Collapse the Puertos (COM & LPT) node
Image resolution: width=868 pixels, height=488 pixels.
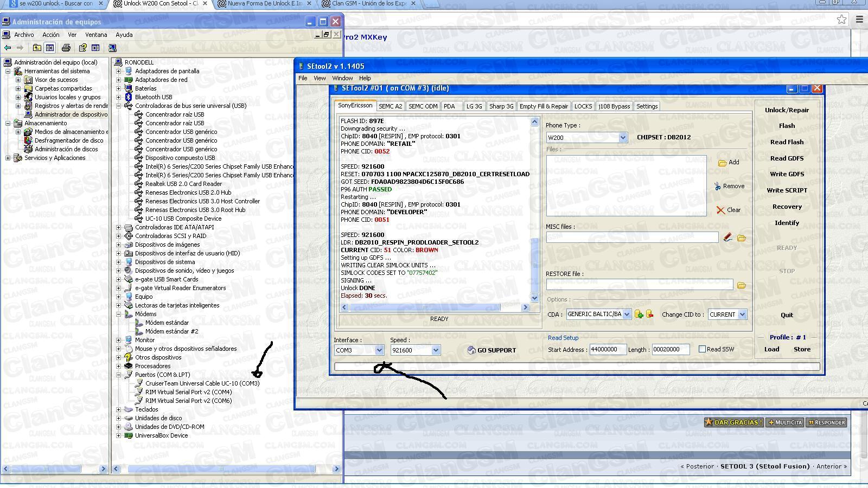[119, 375]
